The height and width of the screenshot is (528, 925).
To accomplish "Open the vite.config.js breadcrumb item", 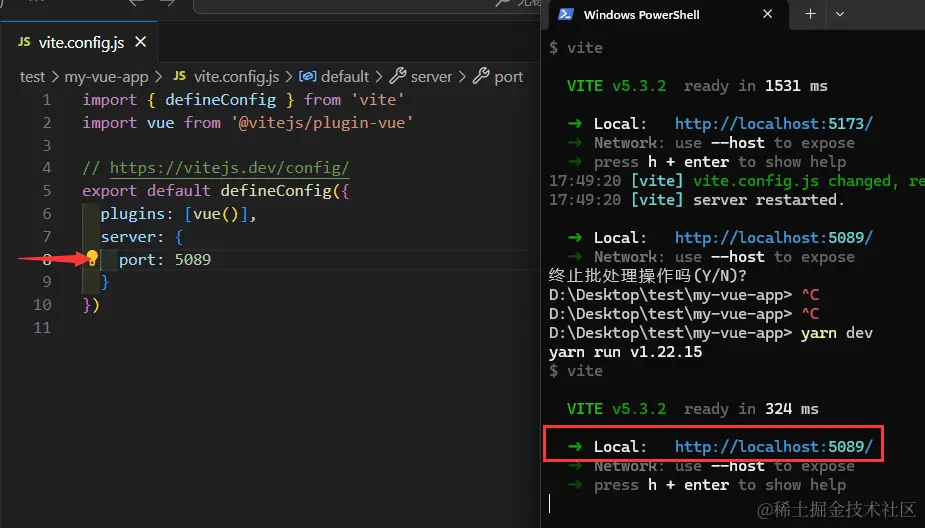I will (237, 77).
